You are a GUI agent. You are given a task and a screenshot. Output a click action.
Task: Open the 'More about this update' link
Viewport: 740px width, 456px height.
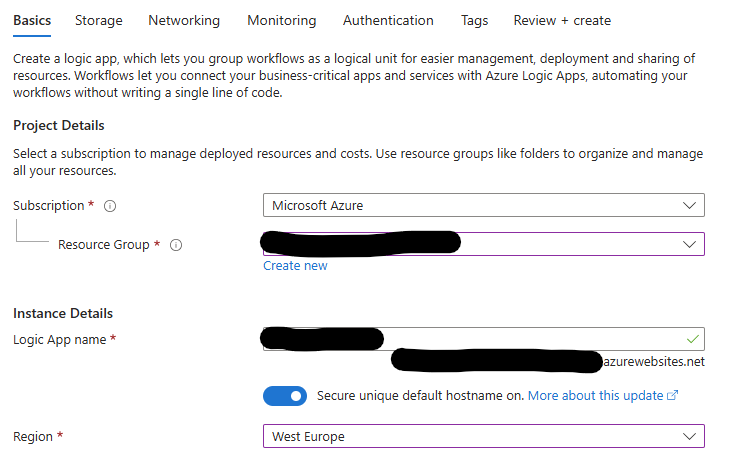[595, 396]
